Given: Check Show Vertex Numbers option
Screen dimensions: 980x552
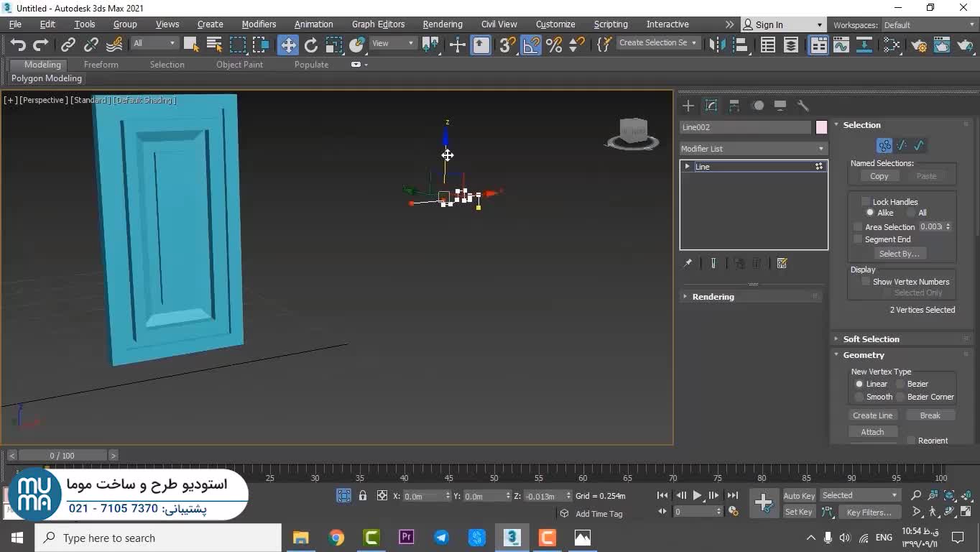Looking at the screenshot, I should click(x=866, y=282).
